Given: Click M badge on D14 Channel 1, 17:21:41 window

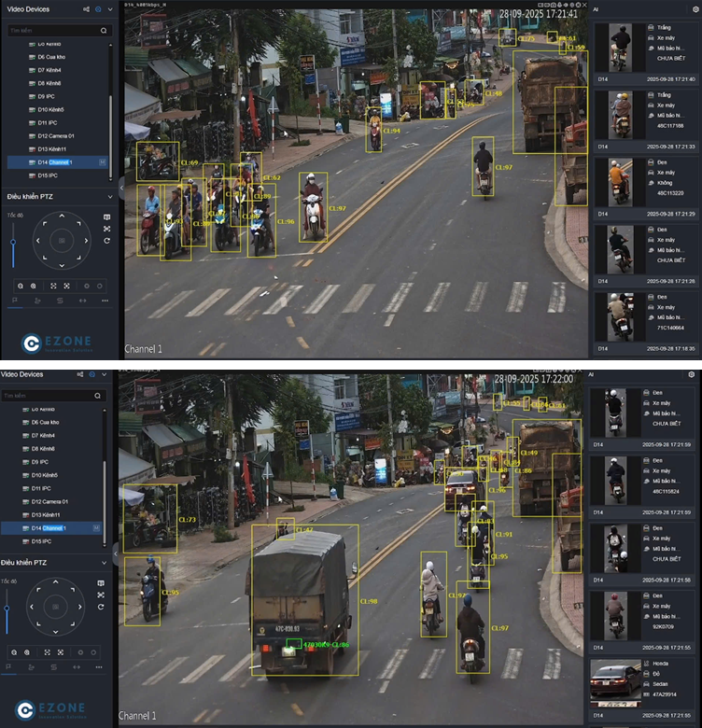Looking at the screenshot, I should tap(102, 162).
